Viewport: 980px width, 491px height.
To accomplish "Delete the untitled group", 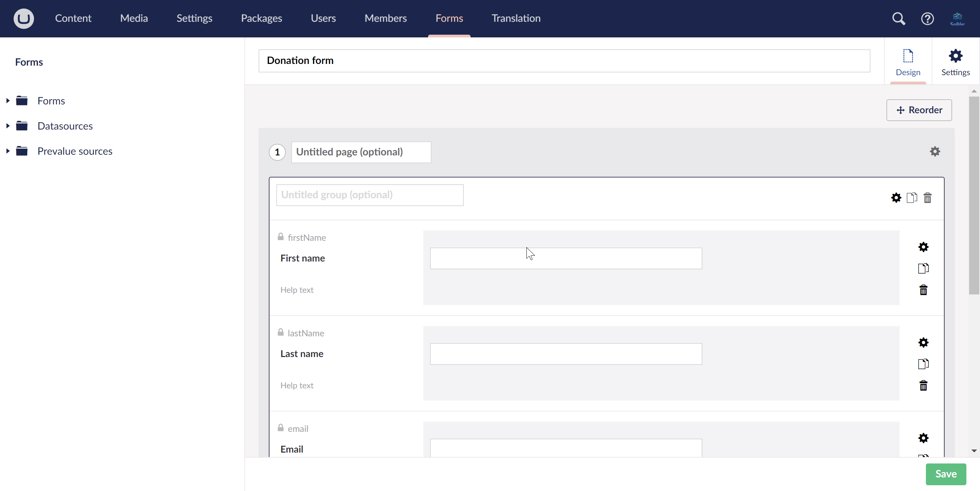I will click(928, 198).
